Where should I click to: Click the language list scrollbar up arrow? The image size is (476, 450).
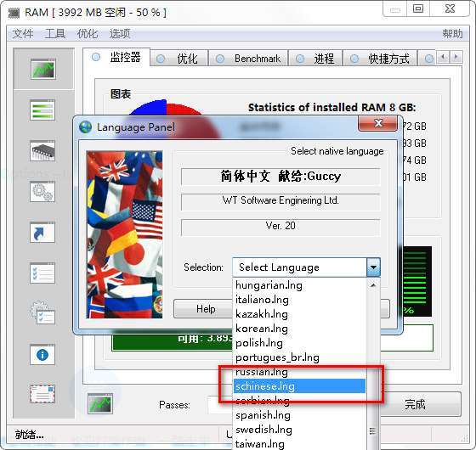click(x=373, y=285)
